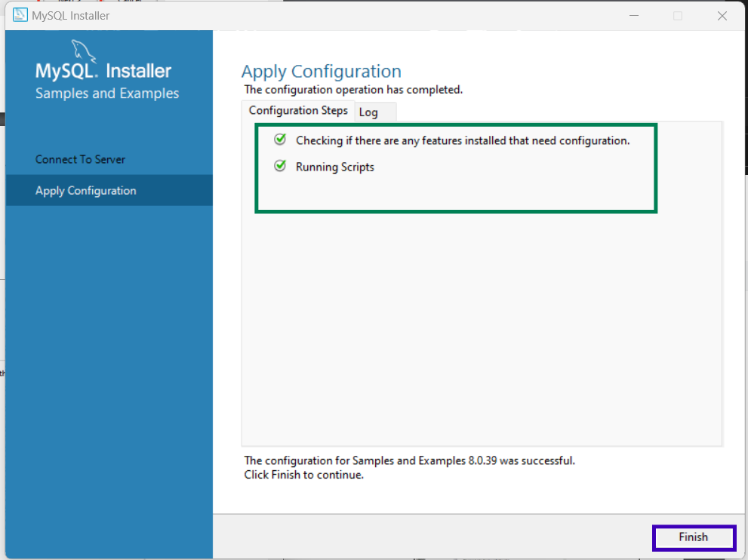Click the green checkmark beside Running Scripts
The width and height of the screenshot is (748, 560).
280,166
